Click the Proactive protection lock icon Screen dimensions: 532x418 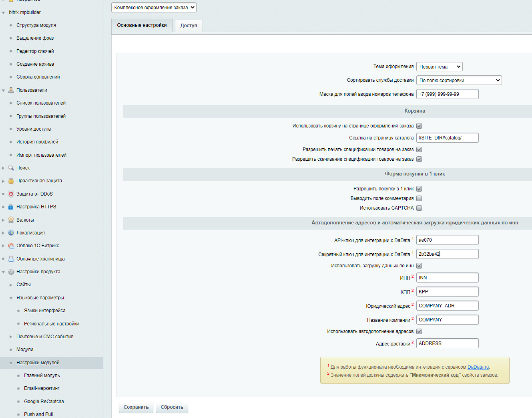(x=11, y=181)
